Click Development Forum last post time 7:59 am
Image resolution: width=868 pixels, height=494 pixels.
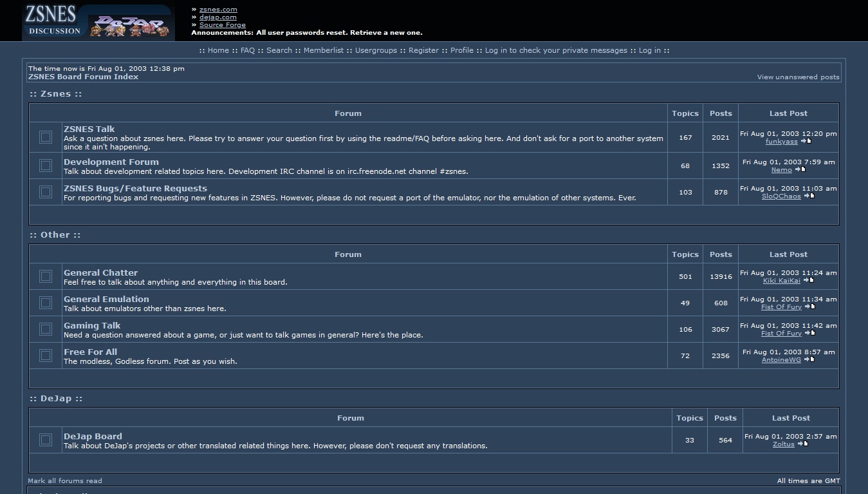(788, 162)
